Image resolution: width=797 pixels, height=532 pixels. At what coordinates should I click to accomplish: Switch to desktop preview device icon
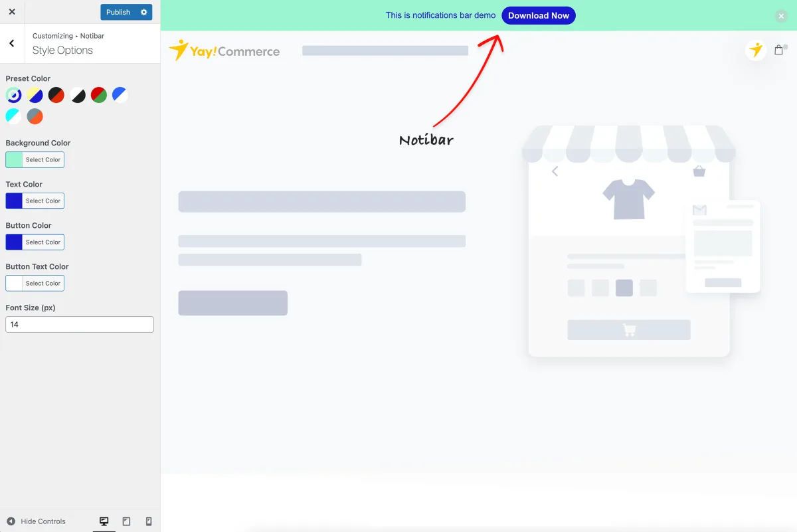(x=104, y=521)
